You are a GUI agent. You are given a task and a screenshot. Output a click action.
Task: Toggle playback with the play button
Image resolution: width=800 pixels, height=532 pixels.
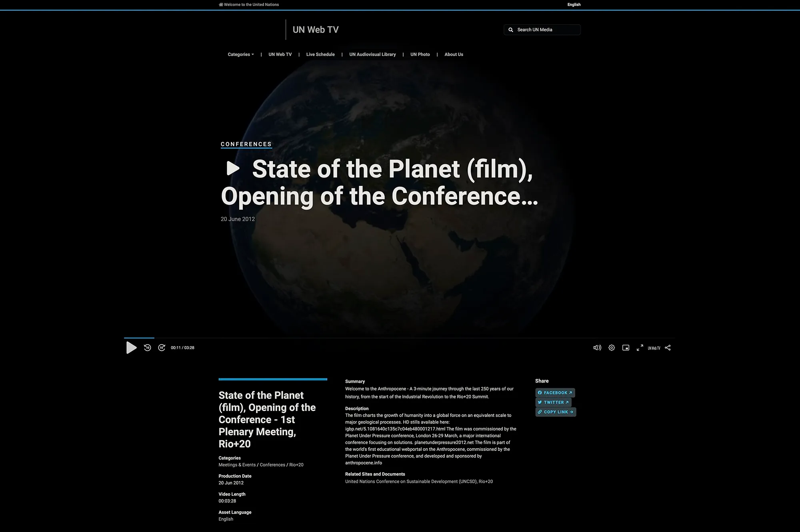tap(131, 348)
